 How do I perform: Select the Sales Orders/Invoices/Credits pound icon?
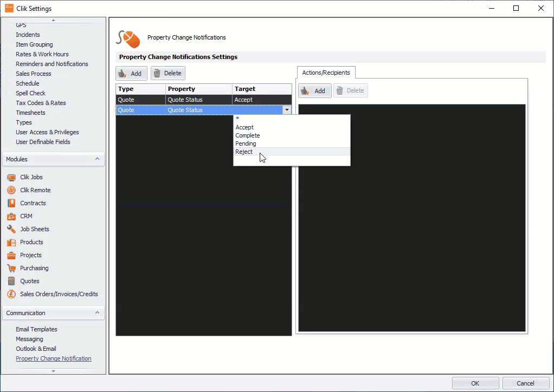tap(11, 294)
